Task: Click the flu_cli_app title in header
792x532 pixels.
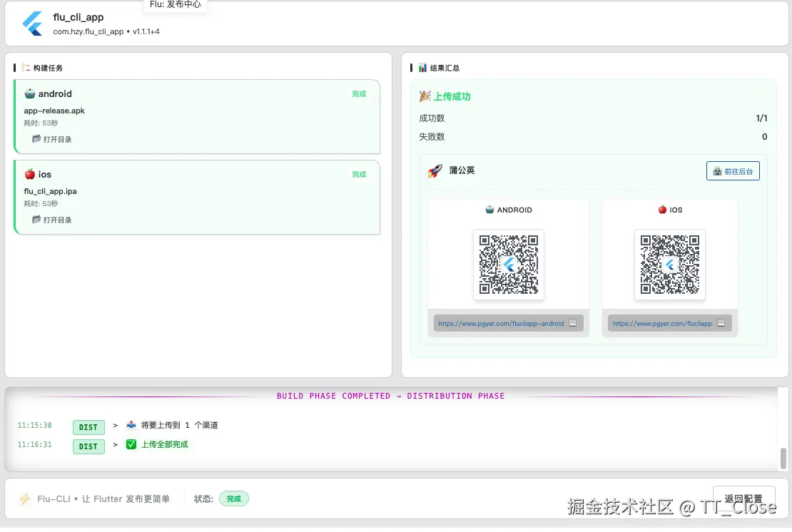Action: tap(78, 17)
